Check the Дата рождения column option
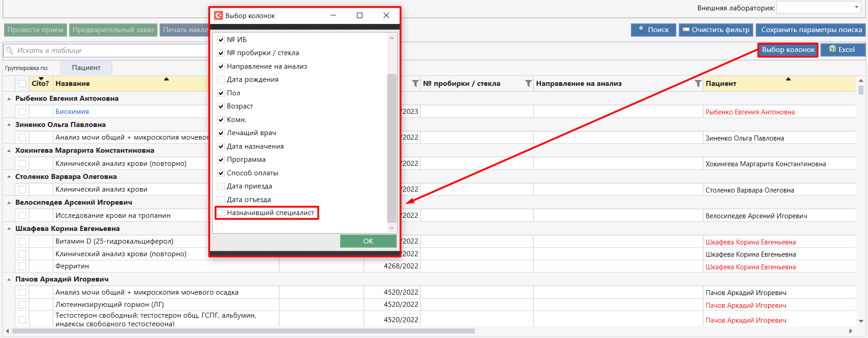This screenshot has height=338, width=868. [221, 80]
